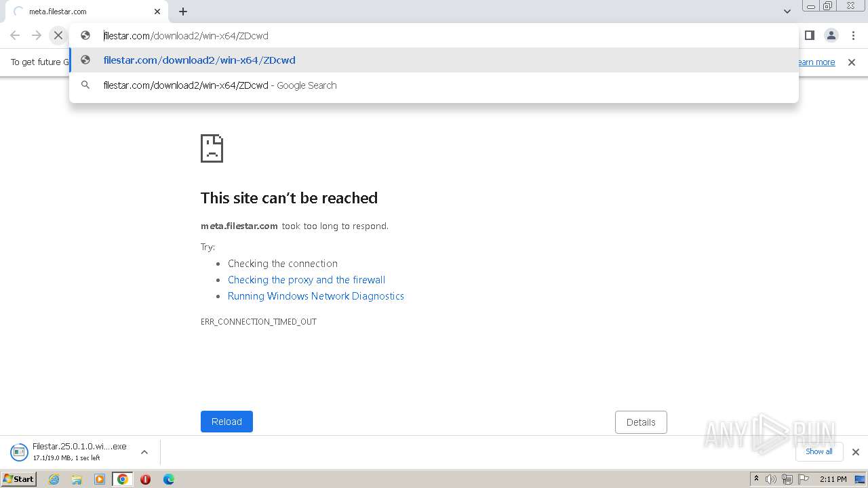Click the taskbar clock 2:11 PM
Image resolution: width=868 pixels, height=488 pixels.
(833, 479)
